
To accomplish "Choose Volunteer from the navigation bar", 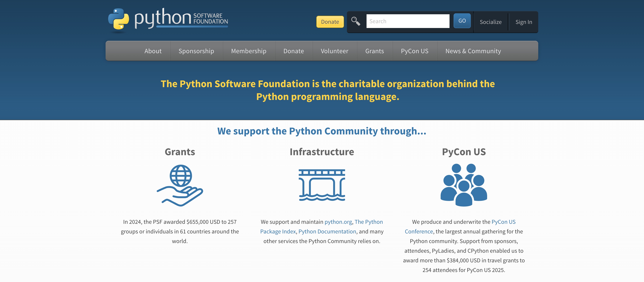I will tap(334, 51).
